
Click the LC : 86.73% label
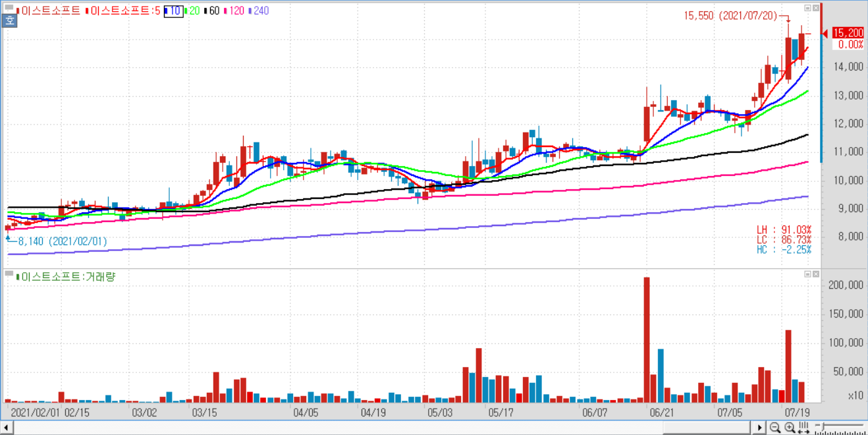pyautogui.click(x=784, y=239)
